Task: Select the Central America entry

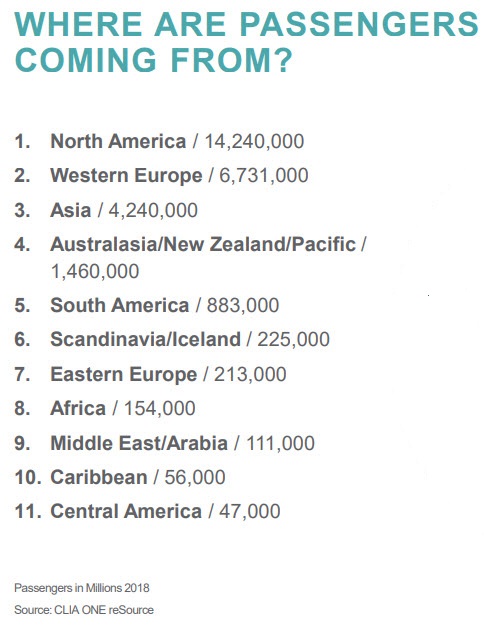Action: pos(147,511)
